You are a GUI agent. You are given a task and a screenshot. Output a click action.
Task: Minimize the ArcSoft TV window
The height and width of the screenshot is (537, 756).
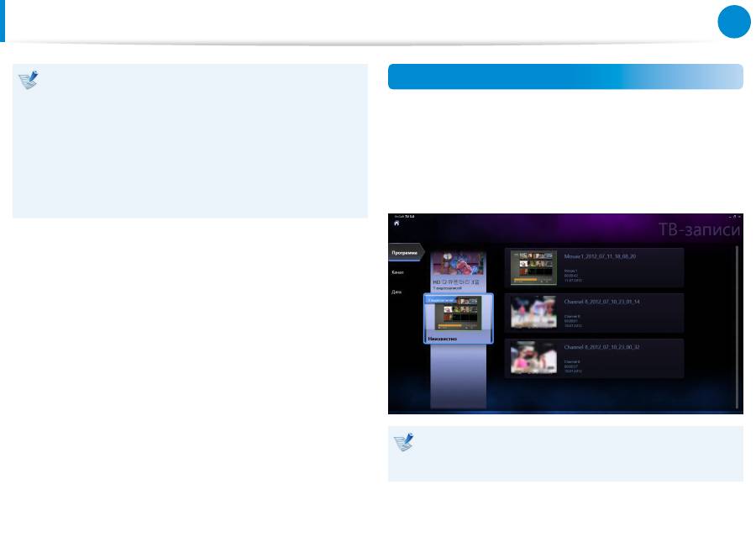[x=728, y=217]
